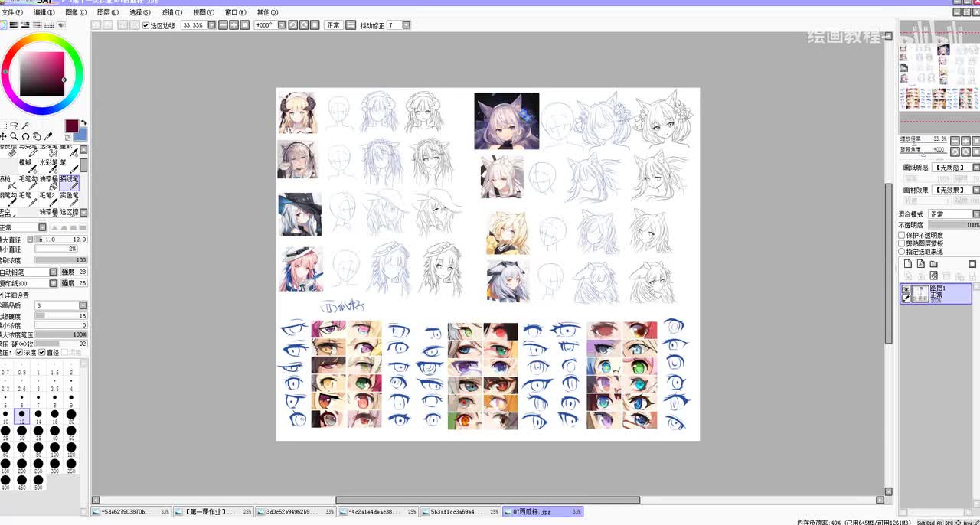Open the 自动铅笔 brush shape dropdown
Viewport: 980px width, 525px height.
point(53,272)
